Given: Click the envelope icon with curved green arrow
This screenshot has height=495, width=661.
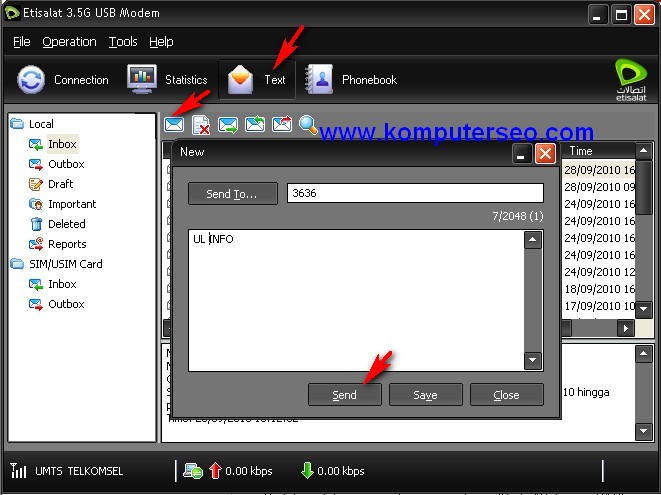Looking at the screenshot, I should click(x=255, y=124).
